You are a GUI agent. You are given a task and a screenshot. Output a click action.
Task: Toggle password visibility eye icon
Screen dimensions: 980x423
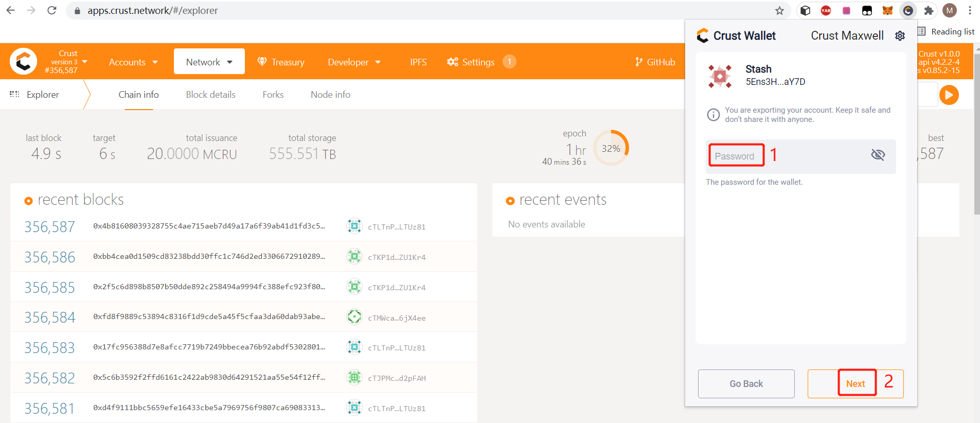(x=878, y=154)
